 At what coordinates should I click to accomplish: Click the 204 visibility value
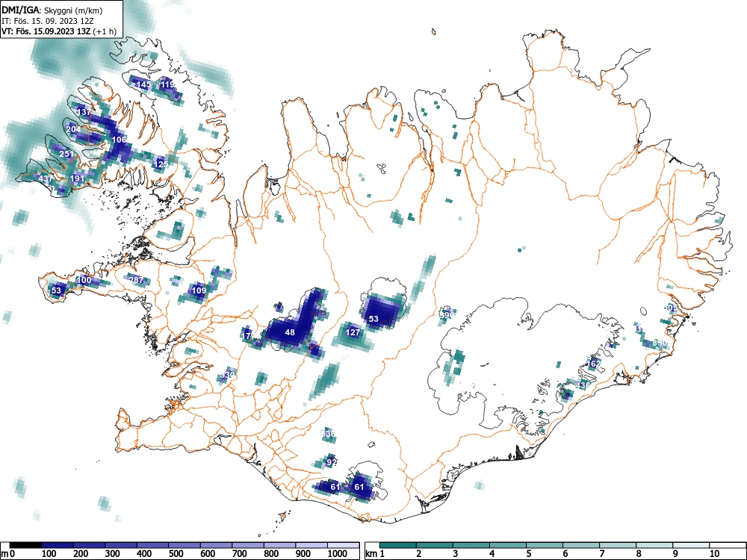click(73, 129)
